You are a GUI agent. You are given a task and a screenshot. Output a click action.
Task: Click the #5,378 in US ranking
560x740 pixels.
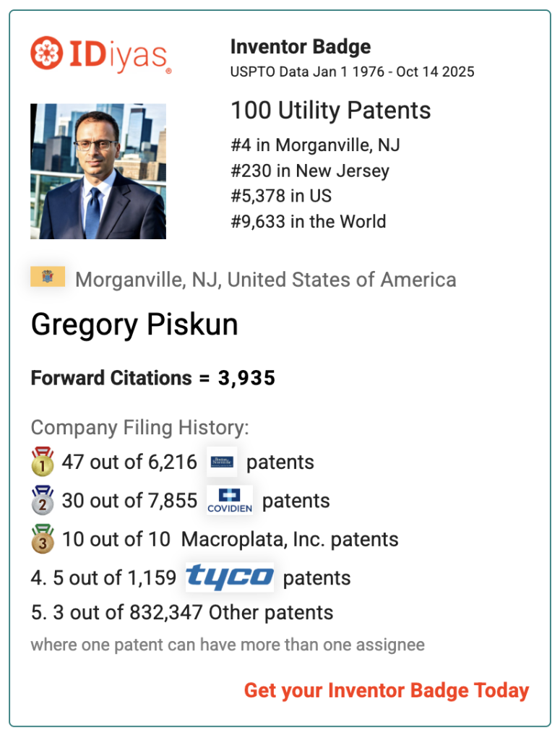(x=281, y=196)
